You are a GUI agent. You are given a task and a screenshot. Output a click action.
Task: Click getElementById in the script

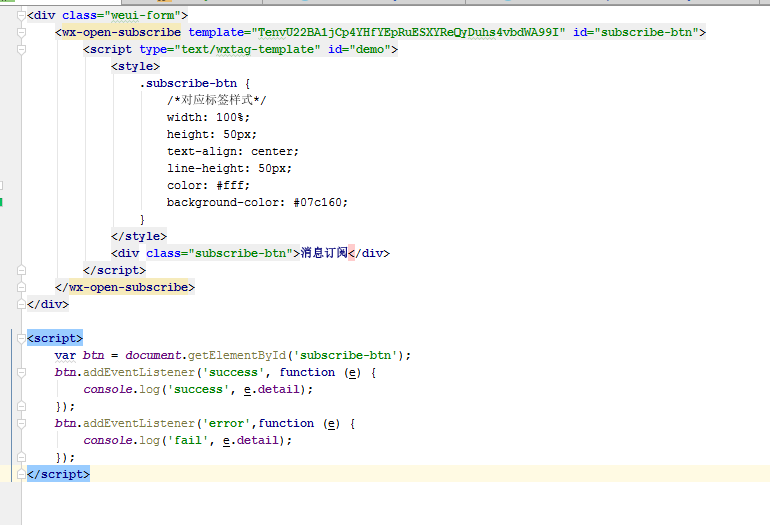click(x=237, y=356)
